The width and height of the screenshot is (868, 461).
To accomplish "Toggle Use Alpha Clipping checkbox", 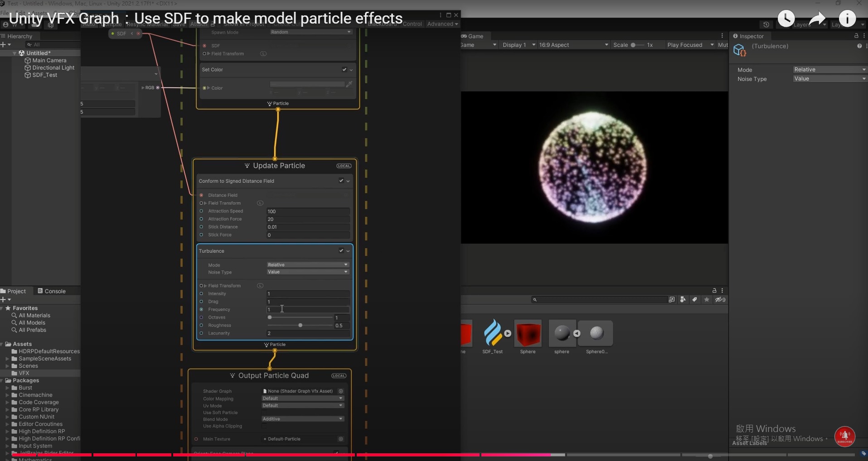I will 265,426.
